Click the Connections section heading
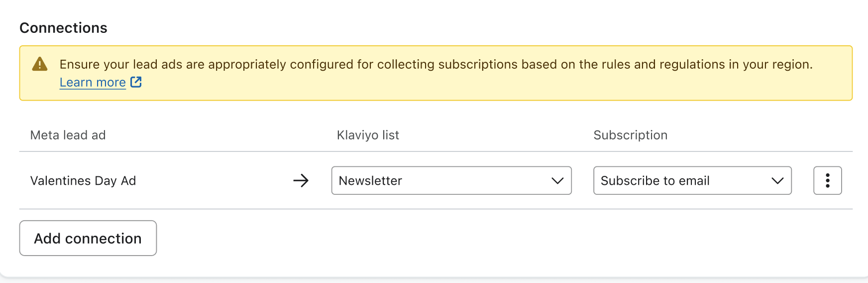Image resolution: width=868 pixels, height=283 pixels. point(63,28)
